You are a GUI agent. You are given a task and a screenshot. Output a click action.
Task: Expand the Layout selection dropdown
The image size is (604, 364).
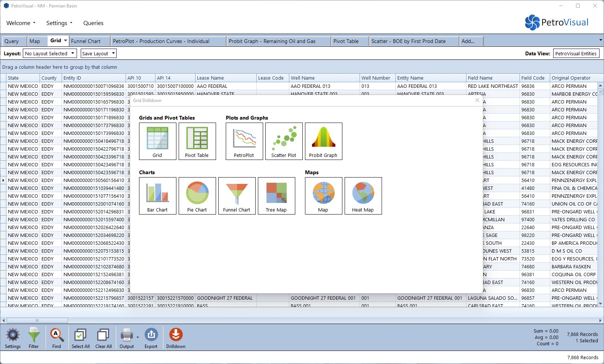50,53
